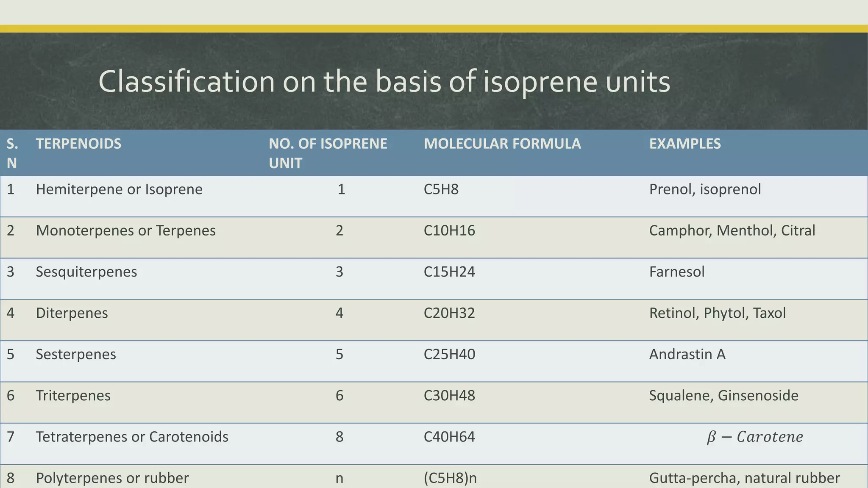Image resolution: width=868 pixels, height=488 pixels.
Task: Select the Diterpenes row name
Action: 72,313
